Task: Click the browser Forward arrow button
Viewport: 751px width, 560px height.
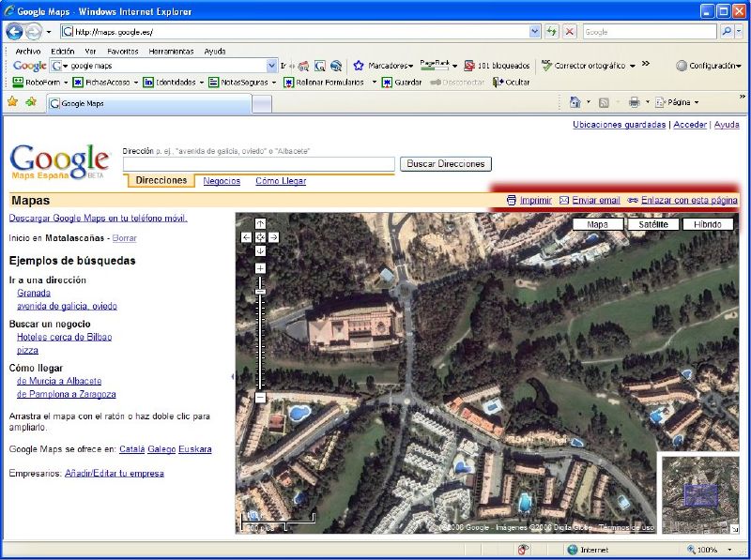Action: pyautogui.click(x=33, y=32)
